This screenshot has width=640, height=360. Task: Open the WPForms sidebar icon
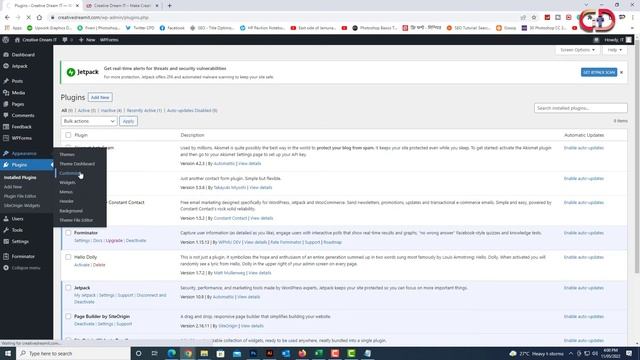(6, 138)
